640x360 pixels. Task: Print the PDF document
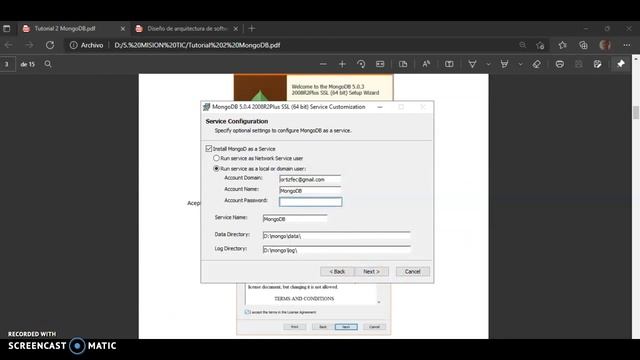pyautogui.click(x=560, y=64)
